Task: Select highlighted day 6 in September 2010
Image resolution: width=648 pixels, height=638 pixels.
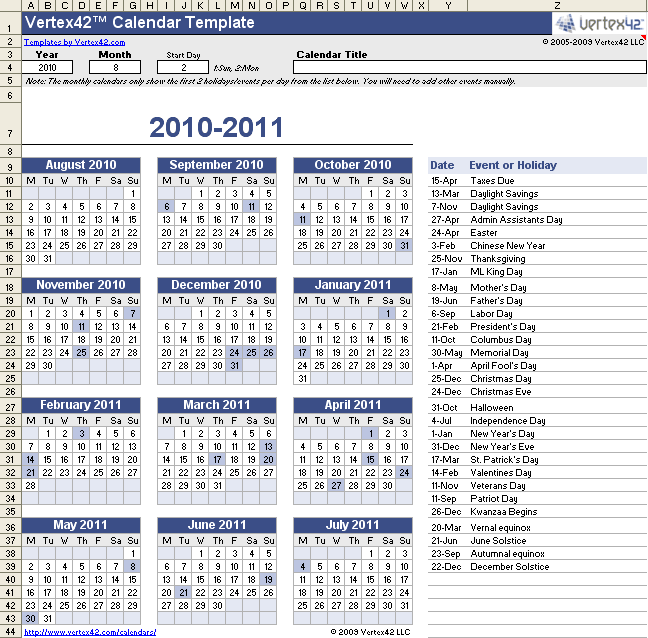Action: 166,207
